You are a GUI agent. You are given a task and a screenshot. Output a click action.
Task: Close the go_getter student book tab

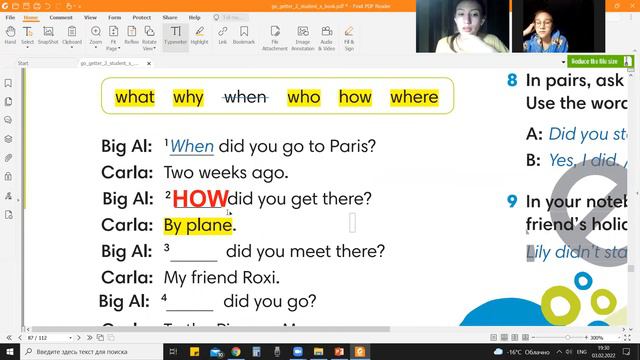coord(149,64)
